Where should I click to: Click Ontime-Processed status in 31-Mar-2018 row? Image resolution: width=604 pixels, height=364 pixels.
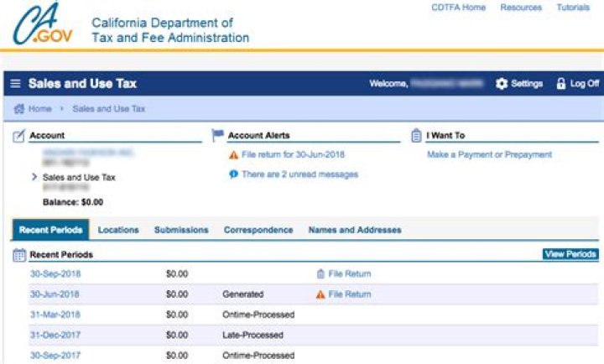258,315
